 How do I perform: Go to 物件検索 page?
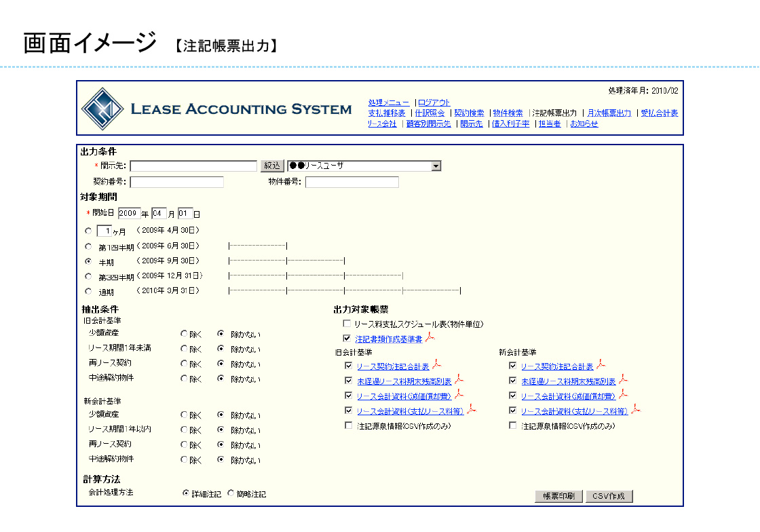(x=508, y=113)
